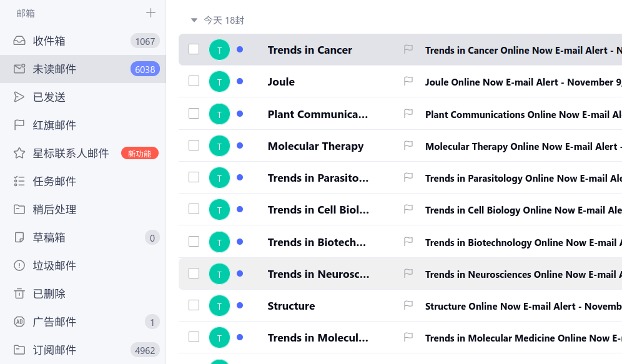Click the trash bin icon
622x364 pixels.
[19, 294]
